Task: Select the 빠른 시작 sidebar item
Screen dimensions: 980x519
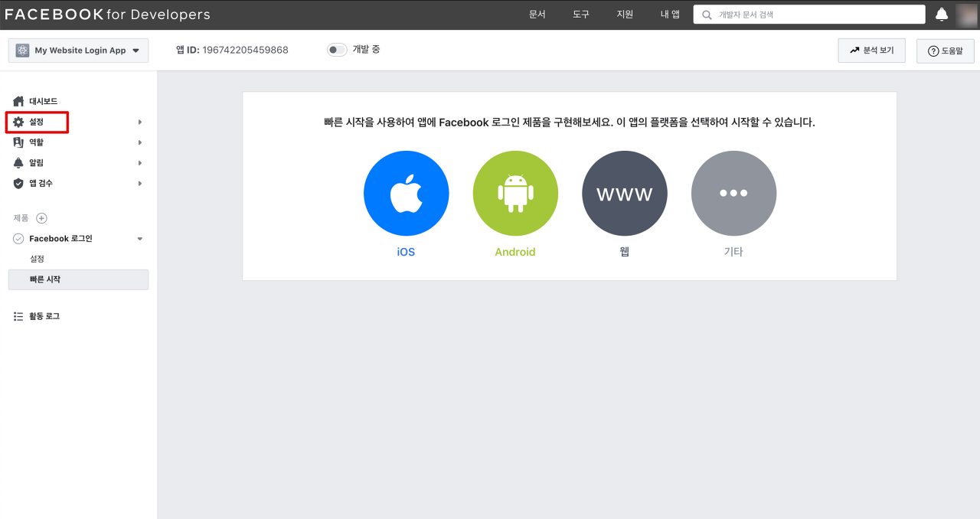Action: [x=79, y=279]
